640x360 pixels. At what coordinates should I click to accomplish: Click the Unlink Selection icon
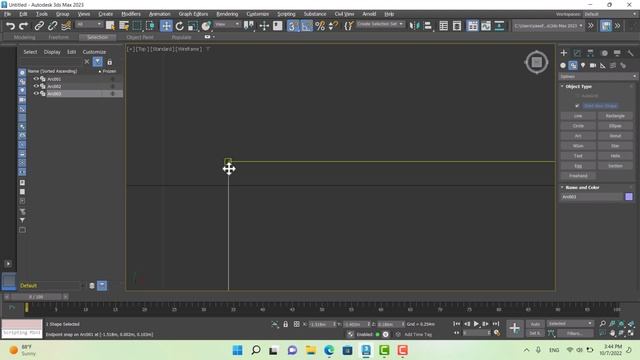pos(52,26)
